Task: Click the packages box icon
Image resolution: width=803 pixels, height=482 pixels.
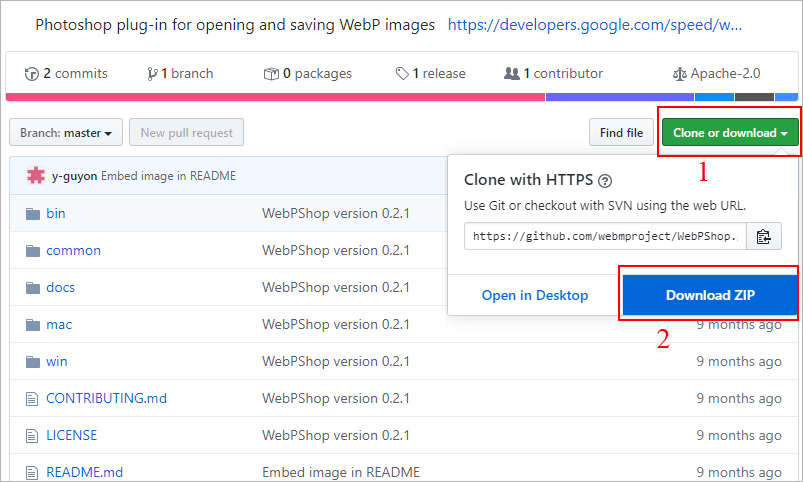Action: coord(271,74)
